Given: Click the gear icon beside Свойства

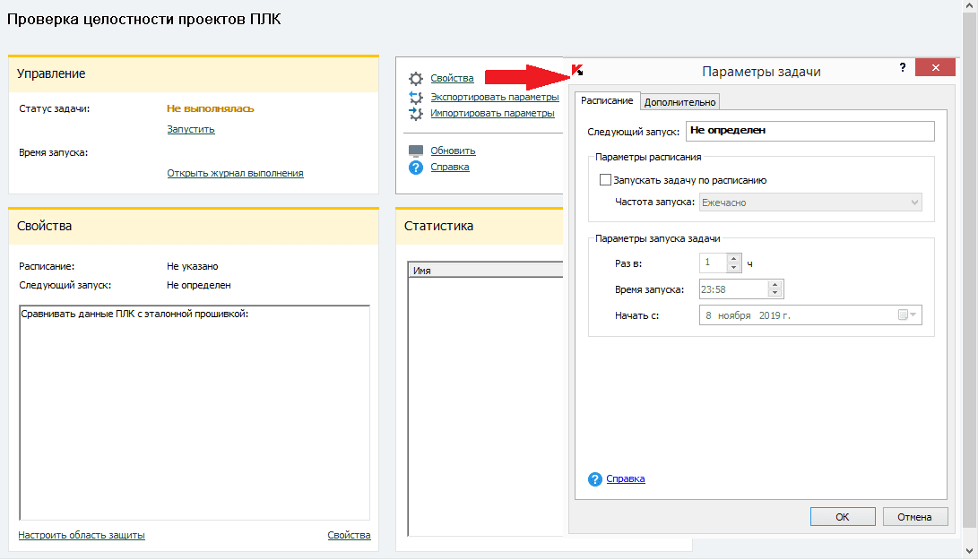Looking at the screenshot, I should [415, 79].
